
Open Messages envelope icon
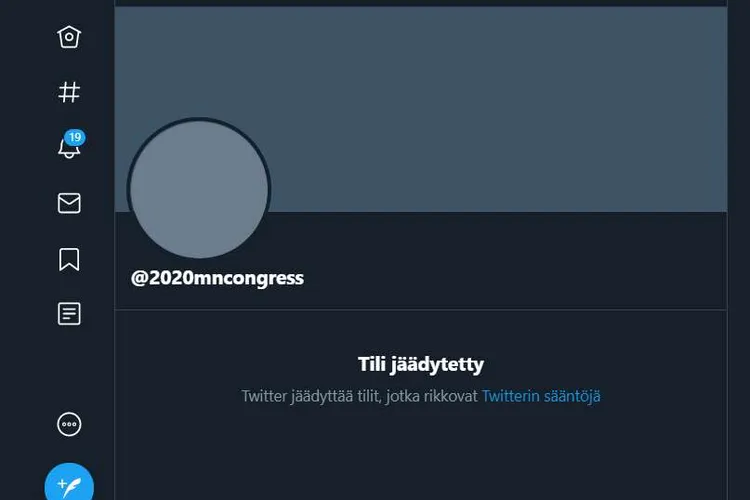[69, 203]
